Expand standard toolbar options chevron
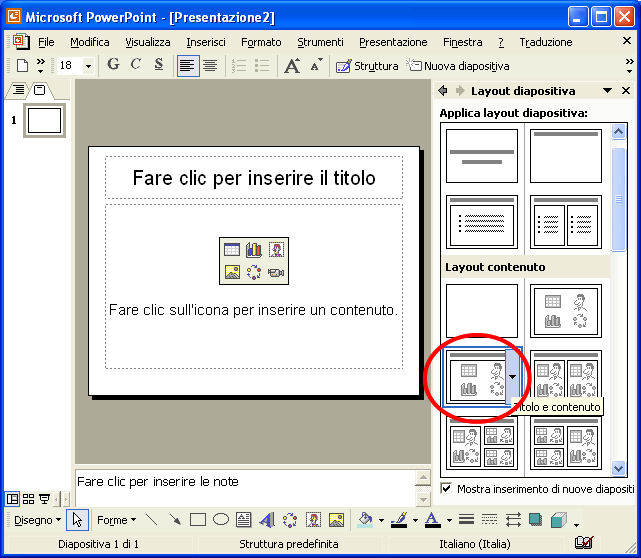This screenshot has width=641, height=558. pyautogui.click(x=40, y=65)
